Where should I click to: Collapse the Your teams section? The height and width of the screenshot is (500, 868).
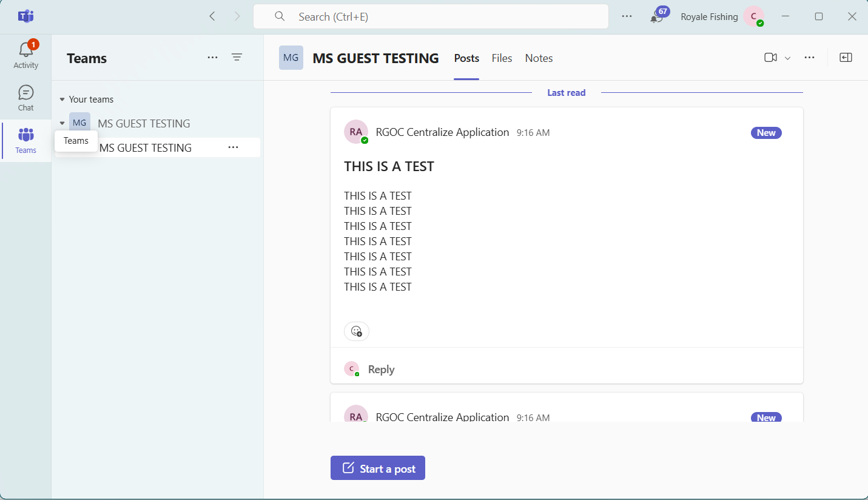click(62, 100)
